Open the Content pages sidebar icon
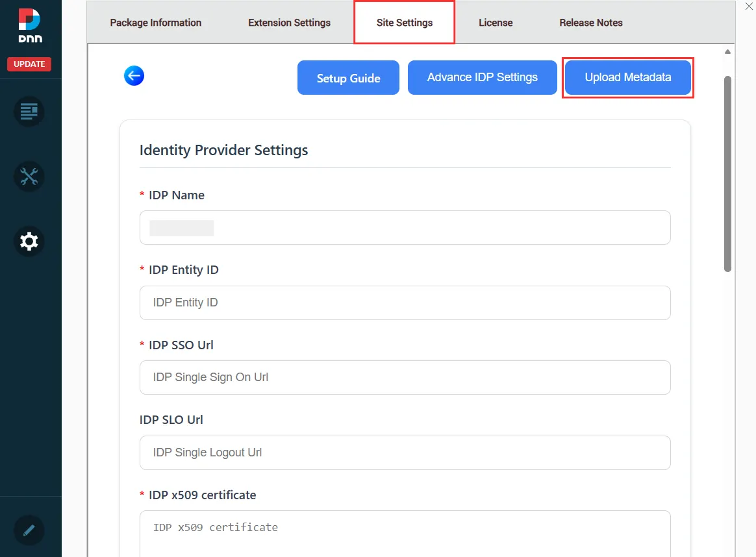The width and height of the screenshot is (756, 557). coord(29,112)
